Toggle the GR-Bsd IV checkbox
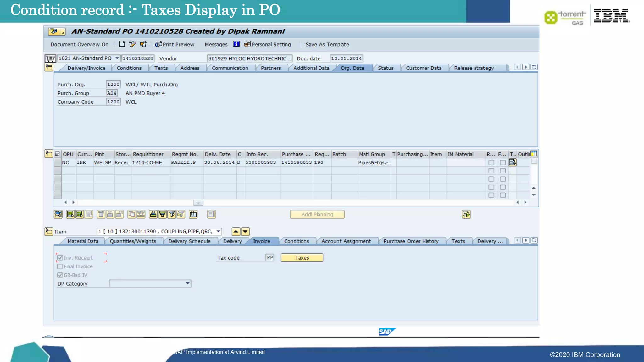644x362 pixels. pyautogui.click(x=60, y=275)
